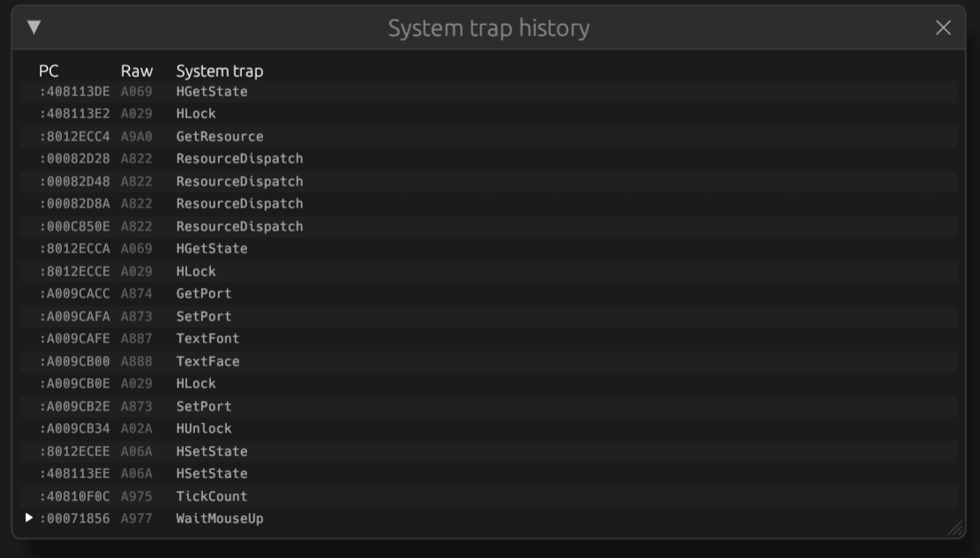Collapse the trap history via the disclosure triangle
This screenshot has width=980, height=558.
click(33, 27)
